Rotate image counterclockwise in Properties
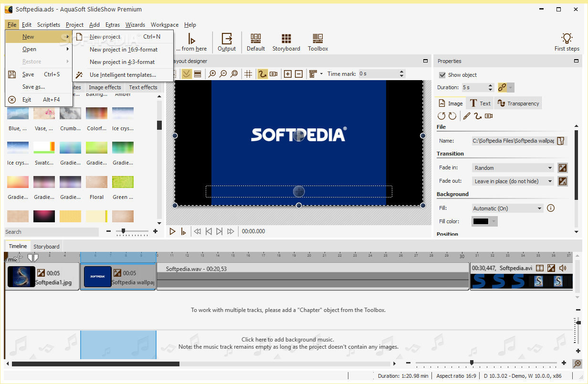Image resolution: width=588 pixels, height=384 pixels. (441, 116)
